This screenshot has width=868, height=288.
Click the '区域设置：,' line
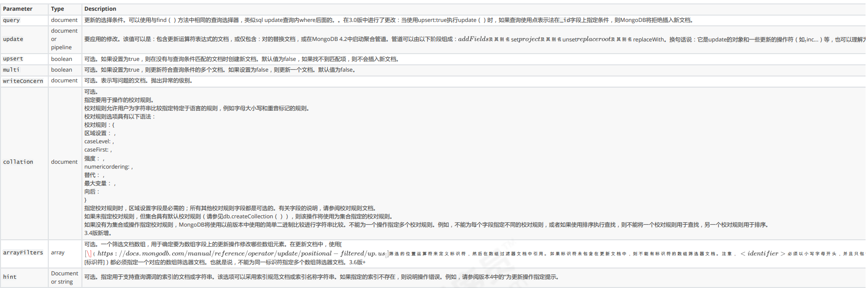point(100,133)
